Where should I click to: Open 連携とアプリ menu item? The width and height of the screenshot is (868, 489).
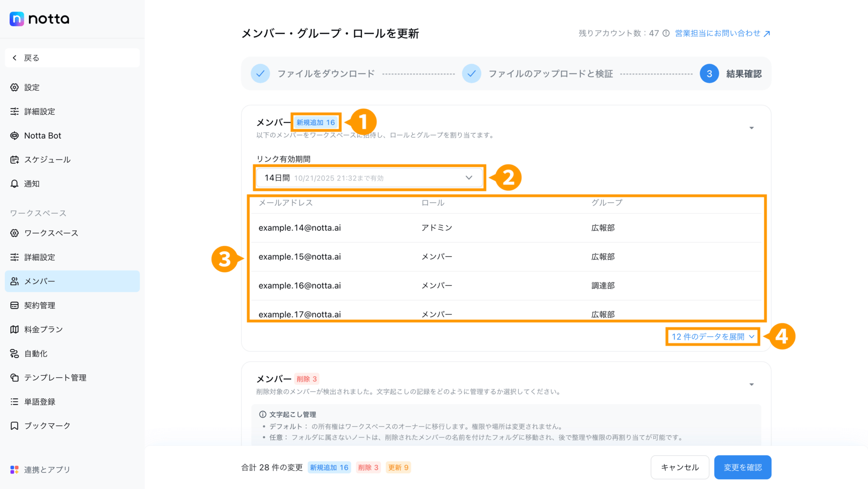tap(72, 469)
